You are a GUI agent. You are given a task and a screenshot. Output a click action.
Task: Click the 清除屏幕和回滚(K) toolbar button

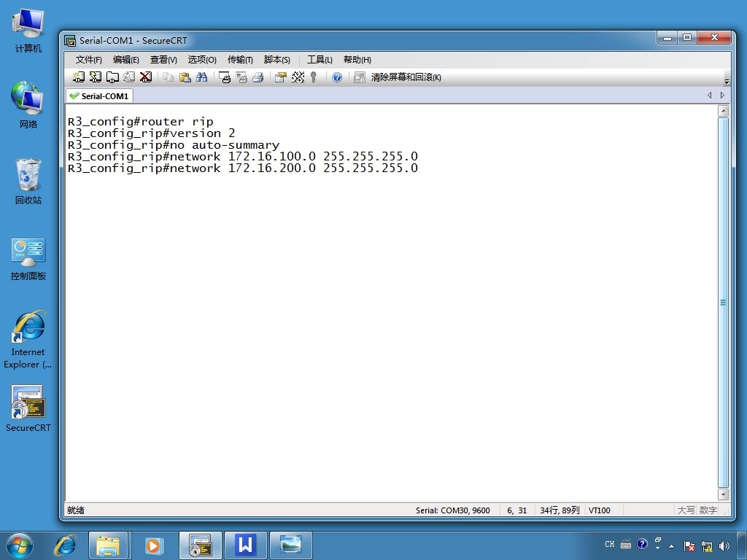point(406,77)
